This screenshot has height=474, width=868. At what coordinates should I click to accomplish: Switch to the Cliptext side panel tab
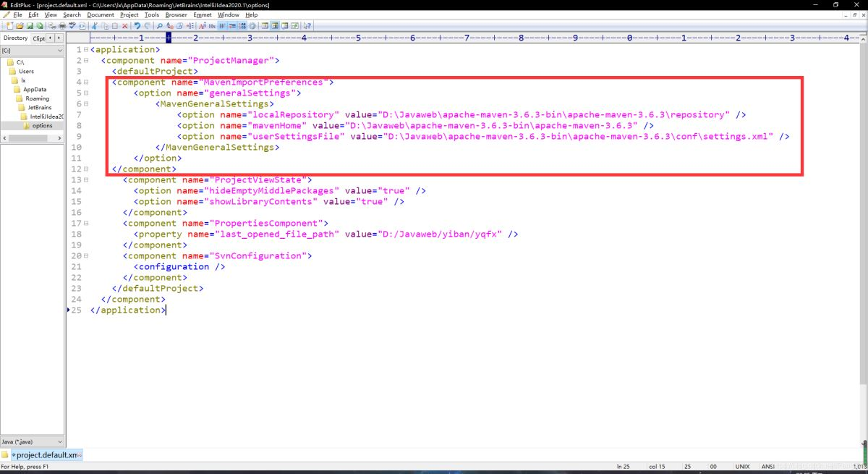(38, 38)
